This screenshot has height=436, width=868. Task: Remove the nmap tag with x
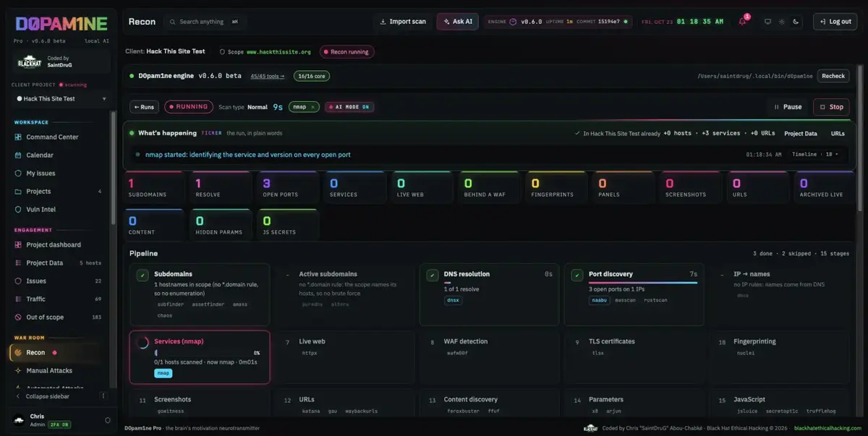coord(313,107)
